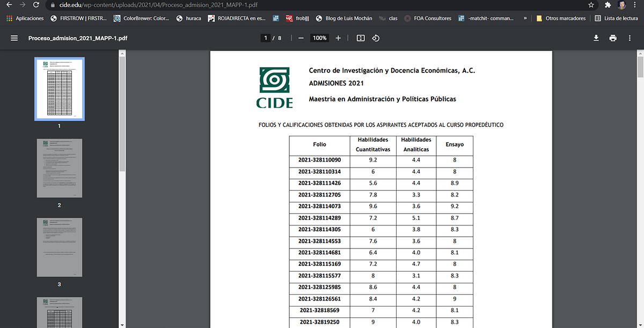
Task: Zoom out on the PDF
Action: [302, 38]
